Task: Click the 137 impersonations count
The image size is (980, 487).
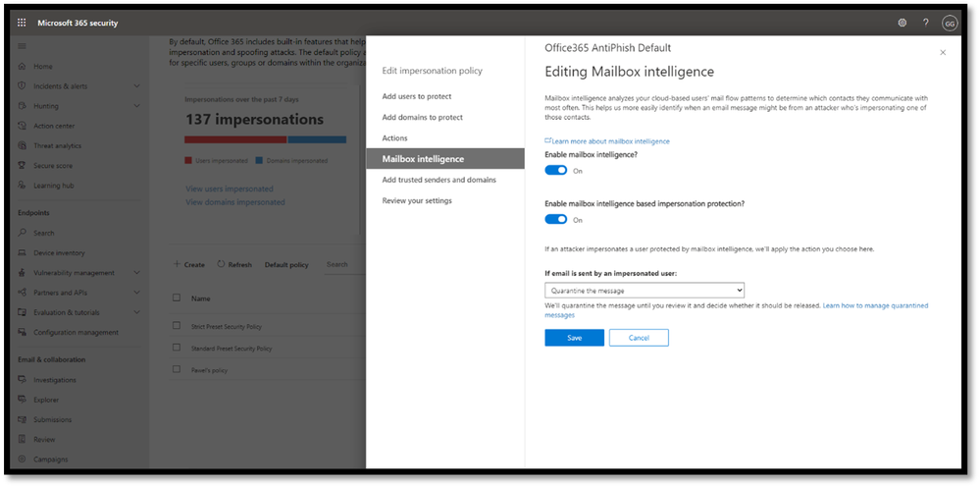Action: coord(254,120)
